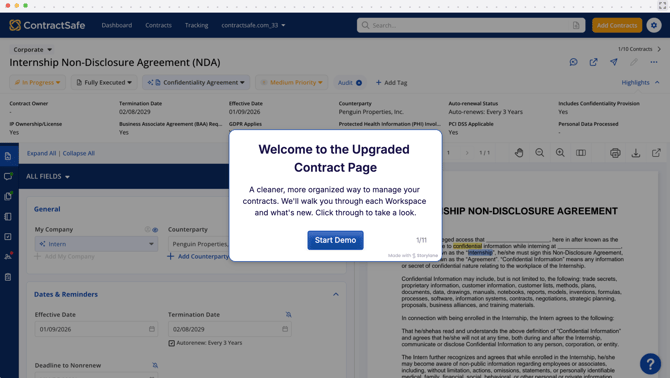Image resolution: width=670 pixels, height=378 pixels.
Task: Open the comments chat icon
Action: click(573, 62)
